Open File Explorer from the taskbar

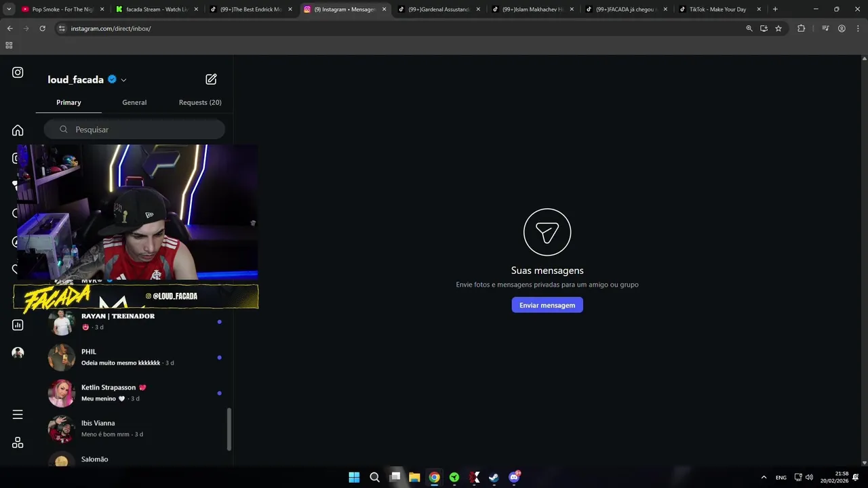[414, 477]
